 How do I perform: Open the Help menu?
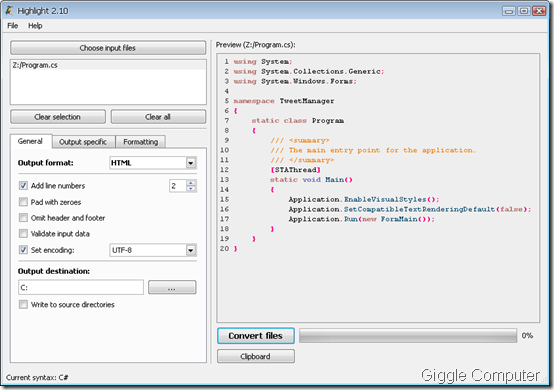coord(35,26)
